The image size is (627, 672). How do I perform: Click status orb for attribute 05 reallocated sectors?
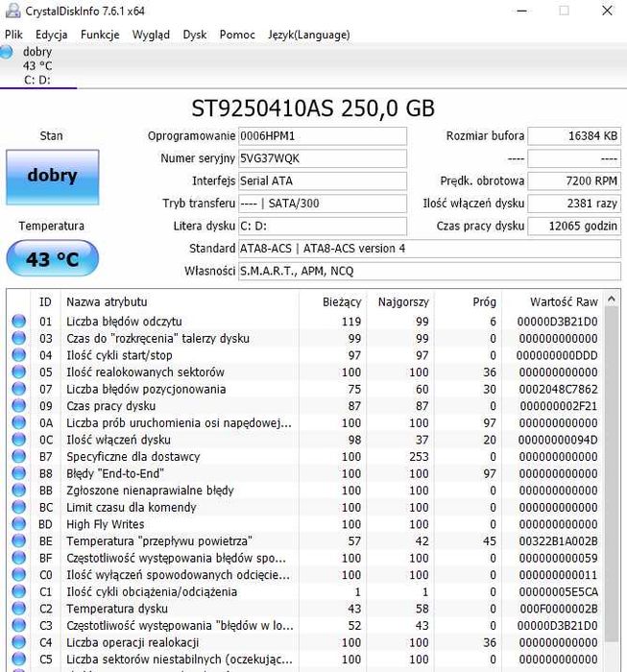click(x=18, y=372)
